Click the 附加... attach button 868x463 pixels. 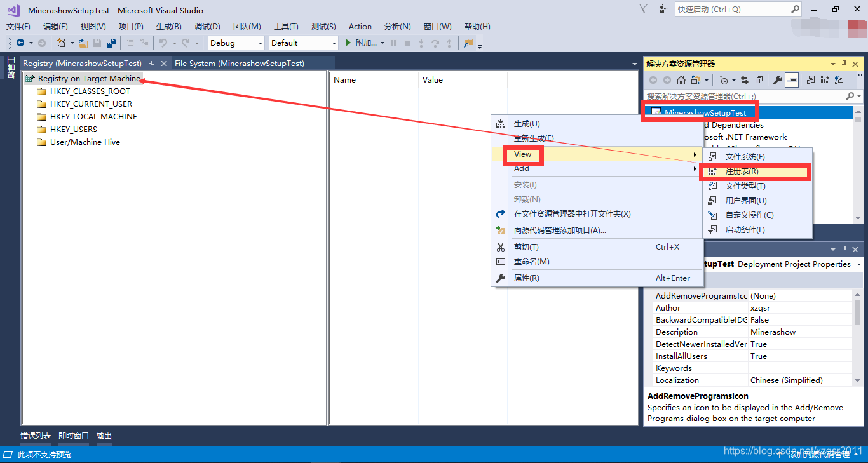click(x=366, y=43)
